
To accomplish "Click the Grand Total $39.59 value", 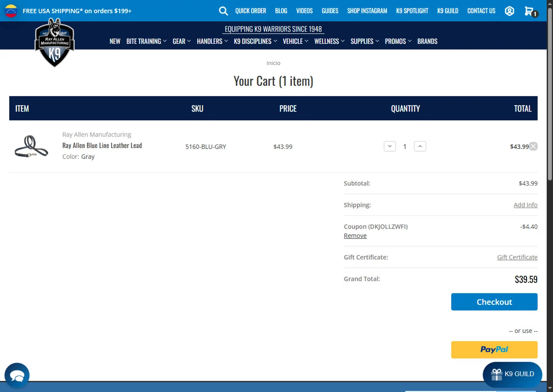I will pyautogui.click(x=526, y=280).
